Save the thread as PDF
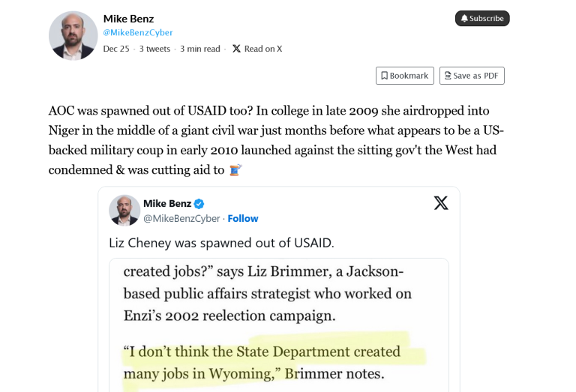The height and width of the screenshot is (392, 576). tap(472, 76)
